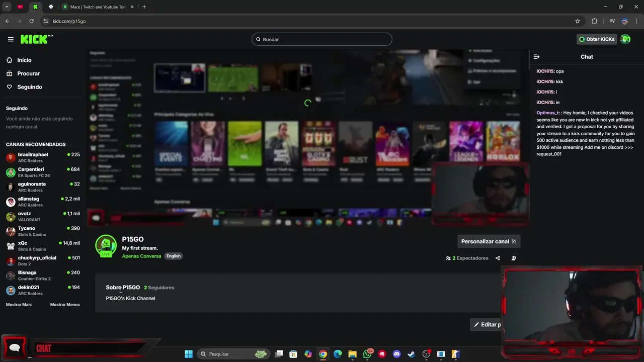
Task: Open Seguindo in the sidebar
Action: 30,87
